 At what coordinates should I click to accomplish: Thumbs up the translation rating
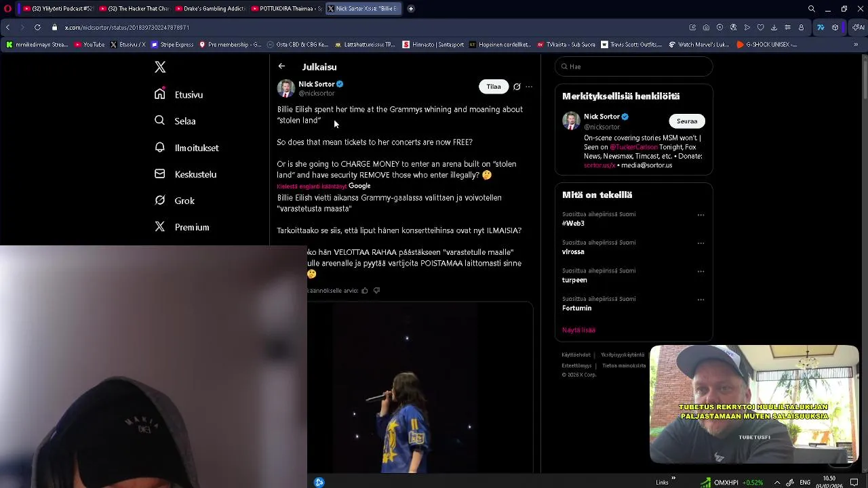[365, 291]
